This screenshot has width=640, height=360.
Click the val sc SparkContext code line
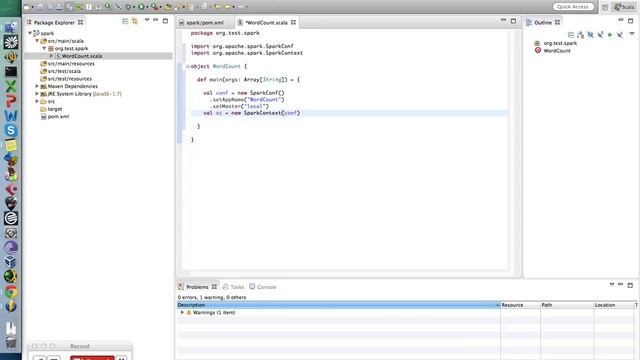(251, 113)
